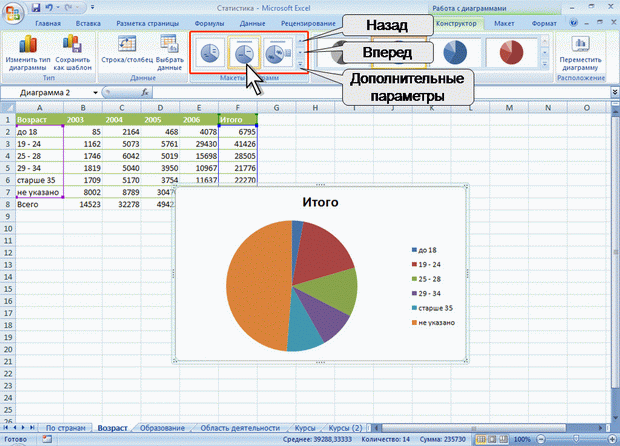Click the Office button logo
Screen dimensions: 620x446
point(13,12)
